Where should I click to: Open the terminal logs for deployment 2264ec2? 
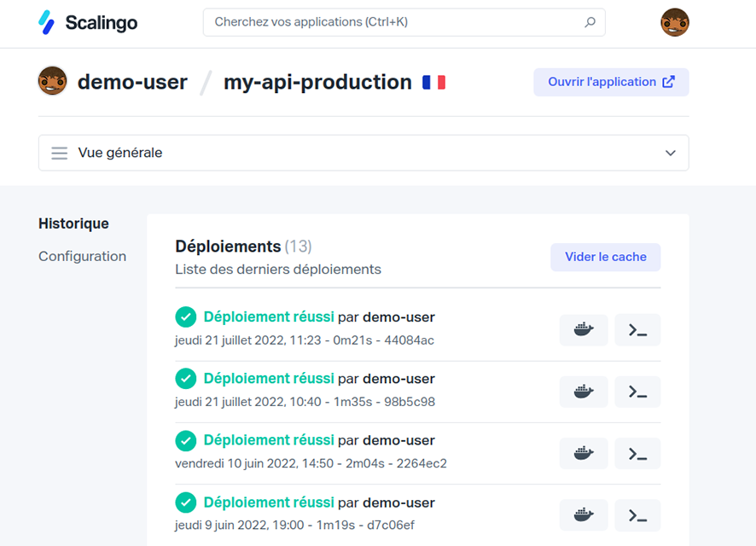pyautogui.click(x=637, y=453)
